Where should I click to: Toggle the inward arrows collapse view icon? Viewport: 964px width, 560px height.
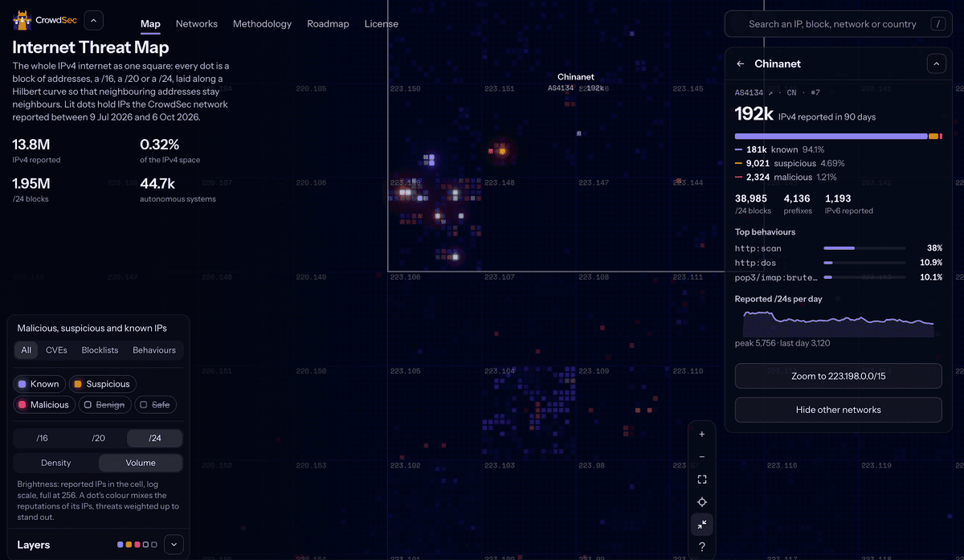[702, 525]
